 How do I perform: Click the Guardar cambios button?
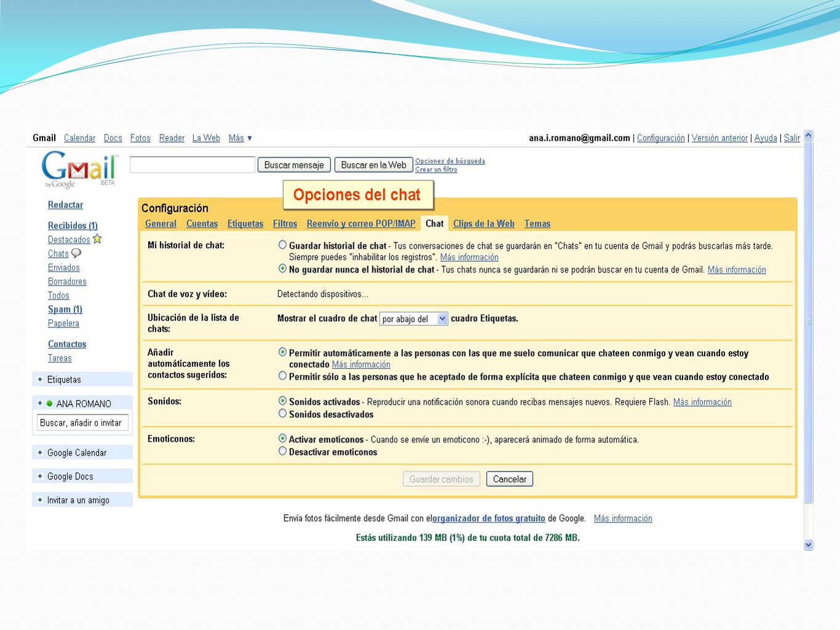pos(441,479)
